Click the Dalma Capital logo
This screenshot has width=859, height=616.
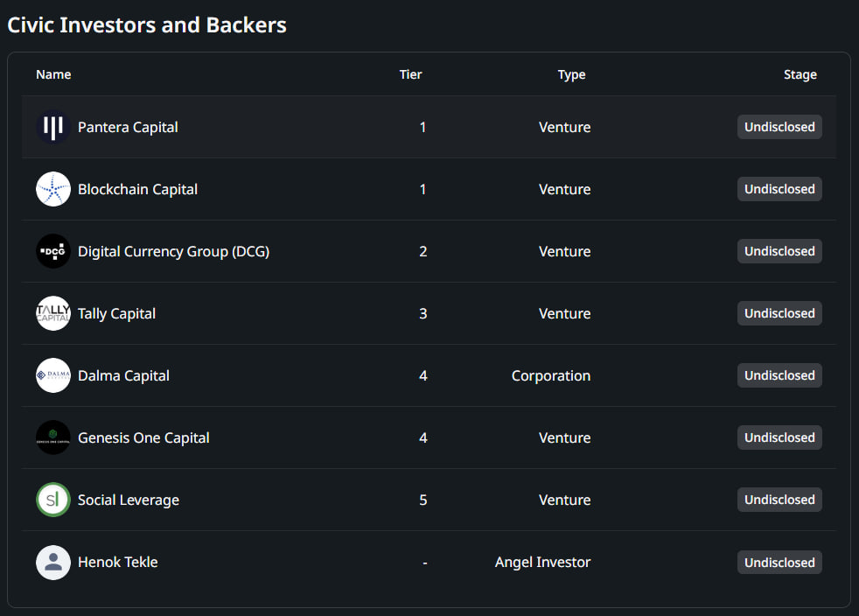click(x=53, y=375)
